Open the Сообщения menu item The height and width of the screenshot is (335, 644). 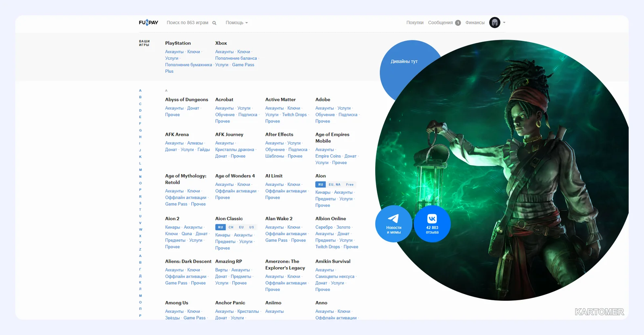coord(440,23)
